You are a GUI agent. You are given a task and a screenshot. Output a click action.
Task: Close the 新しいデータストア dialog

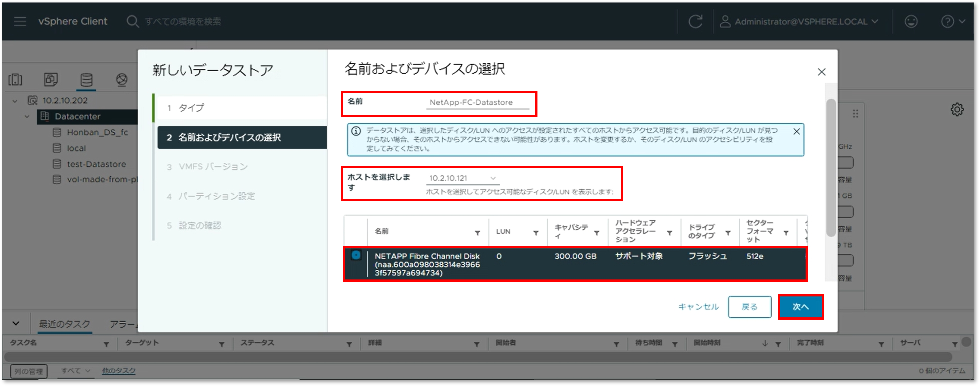821,72
